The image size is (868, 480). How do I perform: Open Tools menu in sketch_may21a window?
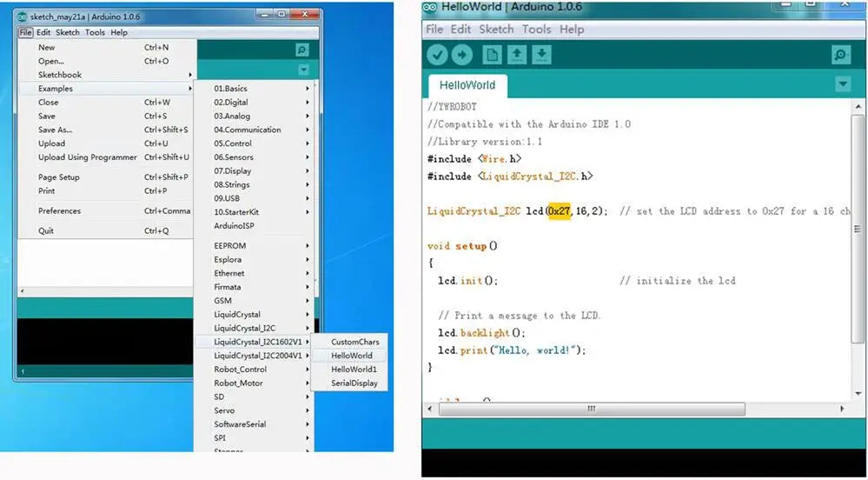click(95, 33)
